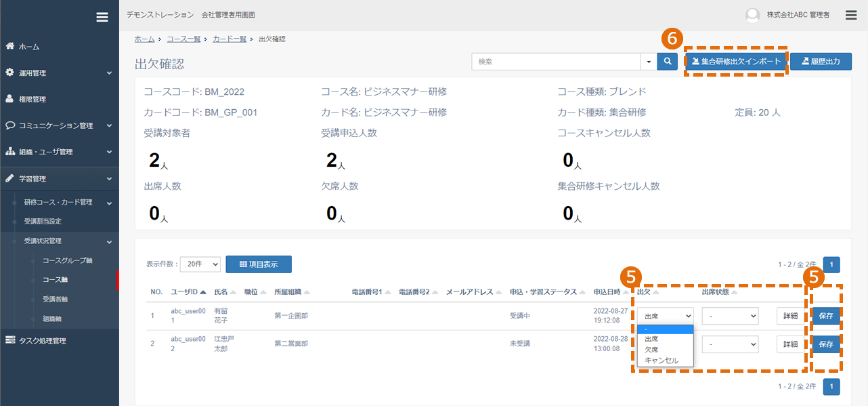
Task: Sort the table by 出欠 column arrow
Action: (x=655, y=292)
